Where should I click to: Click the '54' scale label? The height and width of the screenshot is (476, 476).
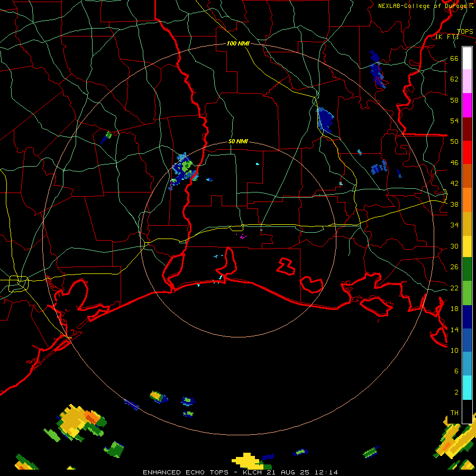(x=454, y=121)
